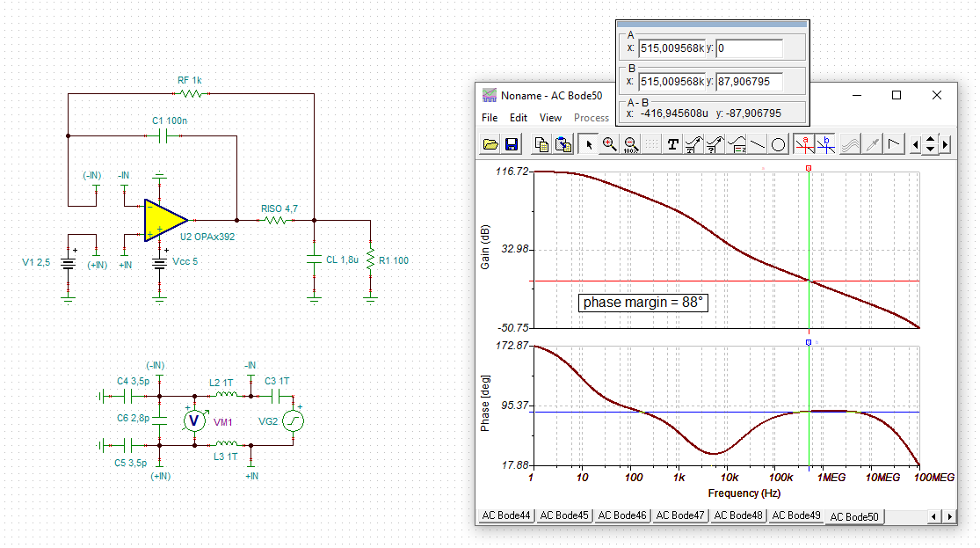The width and height of the screenshot is (980, 548).
Task: Reset zoom to 100% with the magnifier
Action: click(630, 145)
